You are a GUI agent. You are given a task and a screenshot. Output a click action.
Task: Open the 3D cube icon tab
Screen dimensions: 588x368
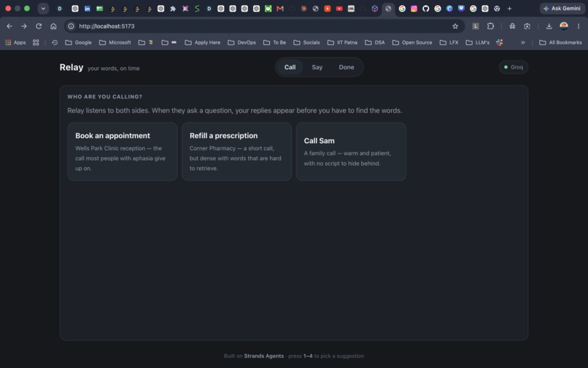[375, 9]
